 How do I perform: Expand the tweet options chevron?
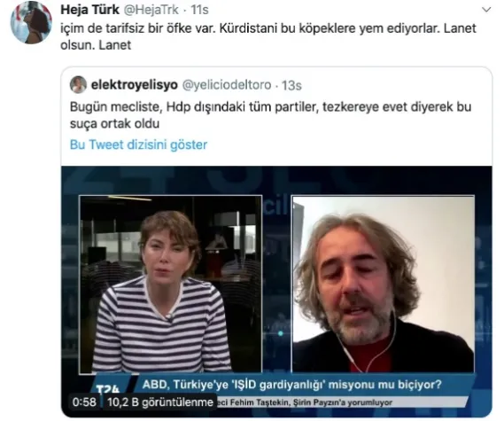486,10
